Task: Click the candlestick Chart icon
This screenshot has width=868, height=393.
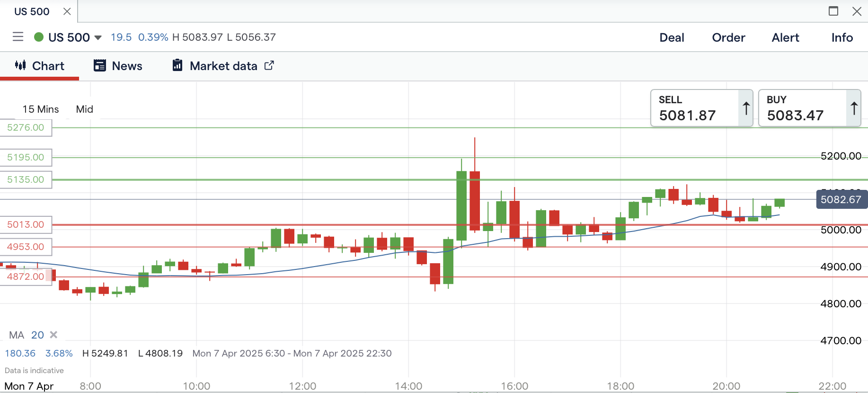Action: 20,65
